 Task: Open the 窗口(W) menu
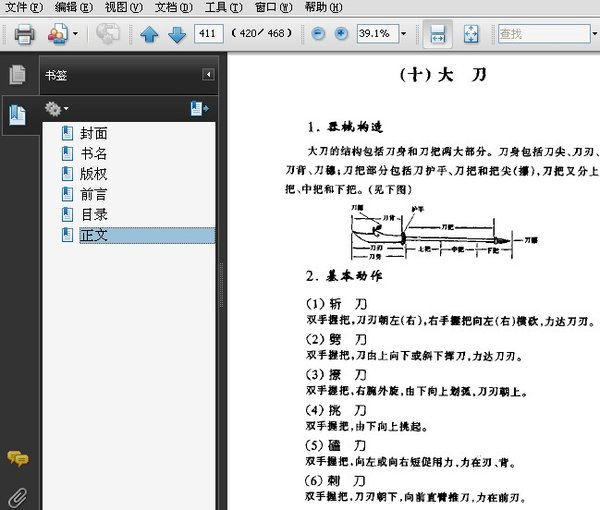click(x=273, y=7)
